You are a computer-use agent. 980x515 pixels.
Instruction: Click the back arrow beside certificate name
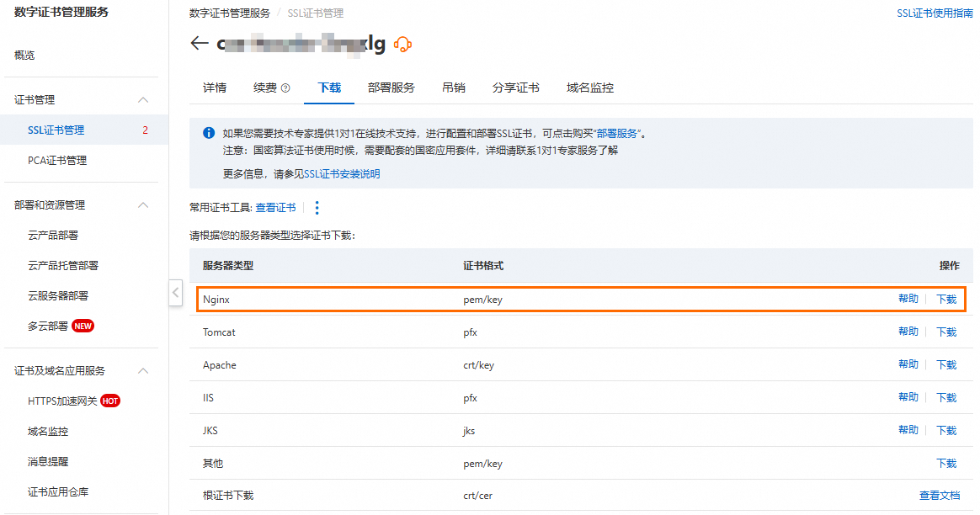pyautogui.click(x=200, y=44)
